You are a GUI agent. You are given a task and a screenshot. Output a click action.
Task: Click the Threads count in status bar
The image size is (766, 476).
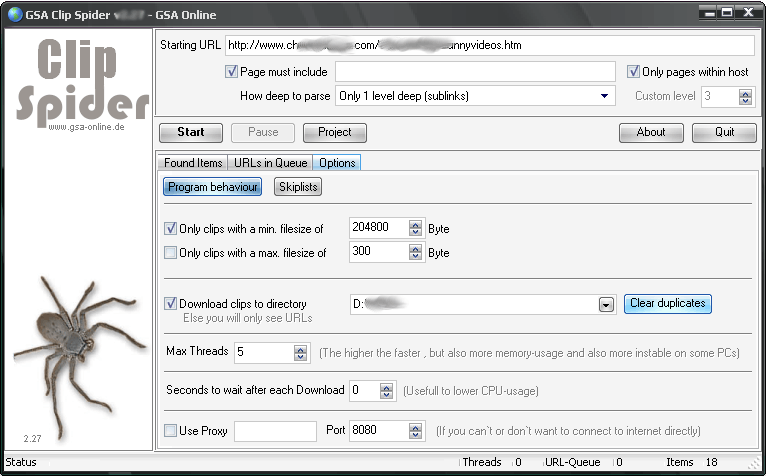518,462
